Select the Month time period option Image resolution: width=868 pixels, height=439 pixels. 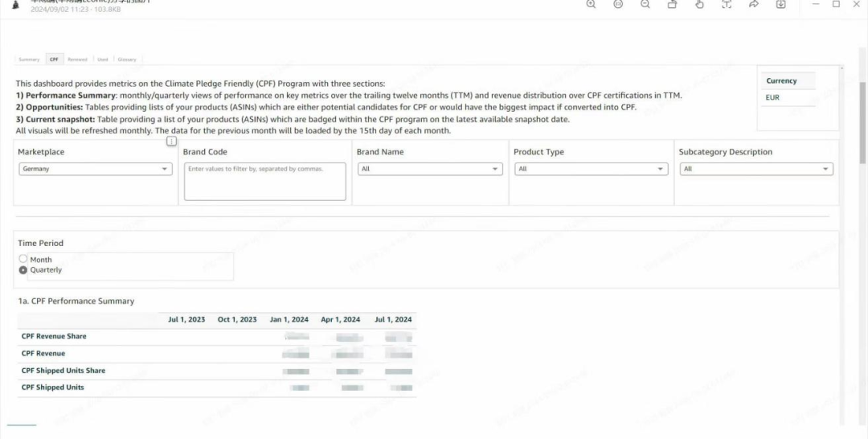[23, 260]
